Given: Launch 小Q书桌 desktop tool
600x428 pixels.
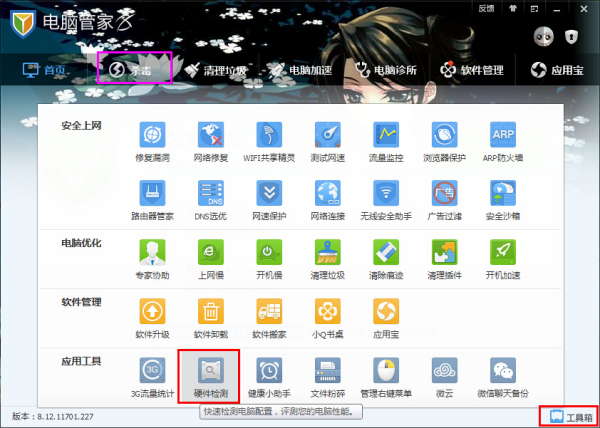Looking at the screenshot, I should (x=328, y=318).
